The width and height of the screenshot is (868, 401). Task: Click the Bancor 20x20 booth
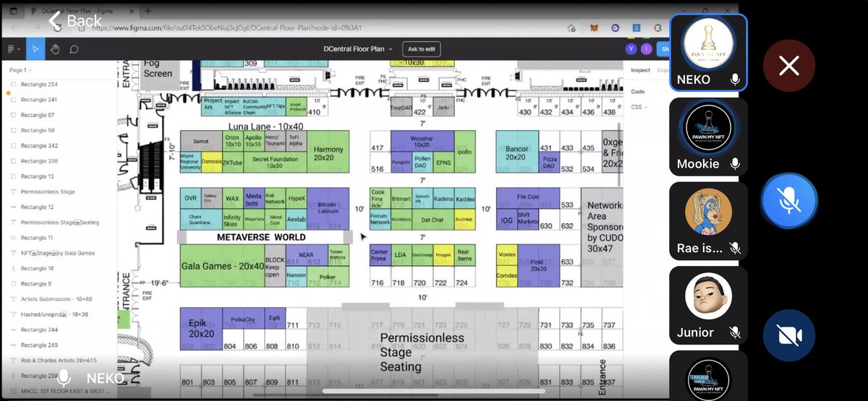click(x=516, y=152)
